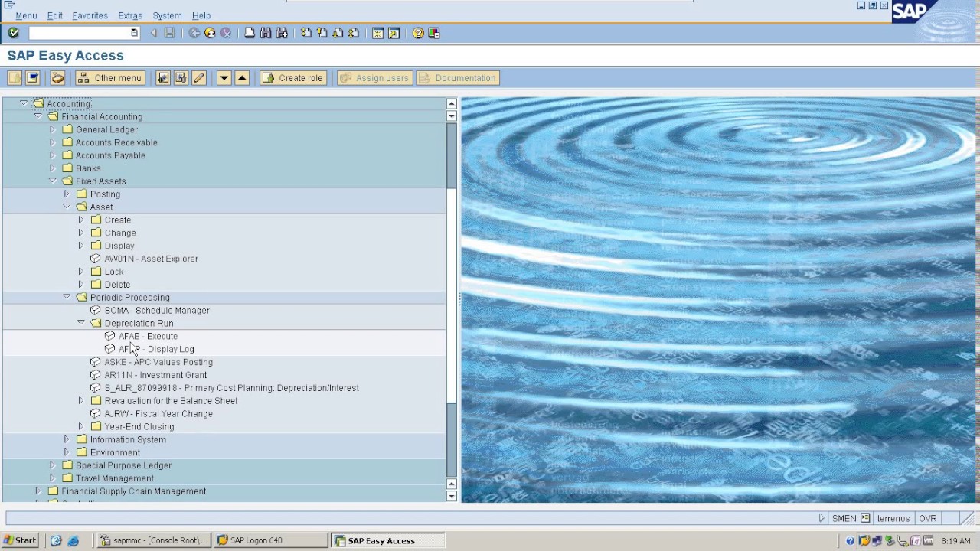The height and width of the screenshot is (551, 980).
Task: Open the Extras menu
Action: click(130, 15)
